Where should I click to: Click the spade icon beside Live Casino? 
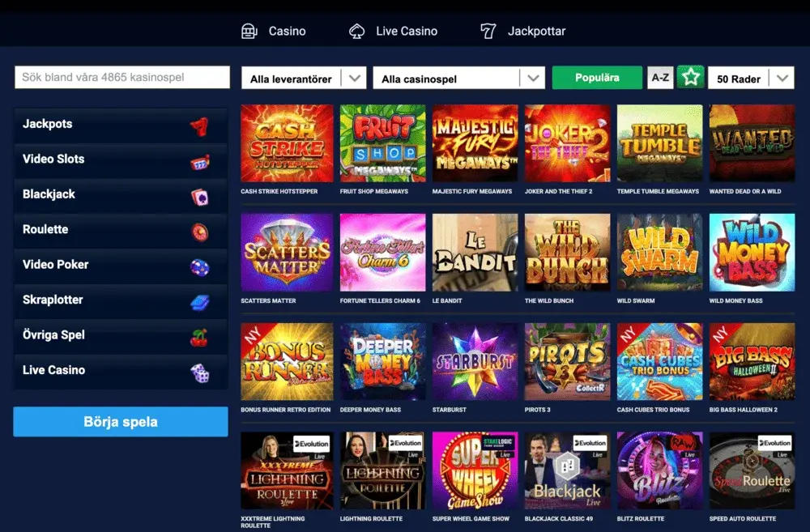pyautogui.click(x=356, y=31)
